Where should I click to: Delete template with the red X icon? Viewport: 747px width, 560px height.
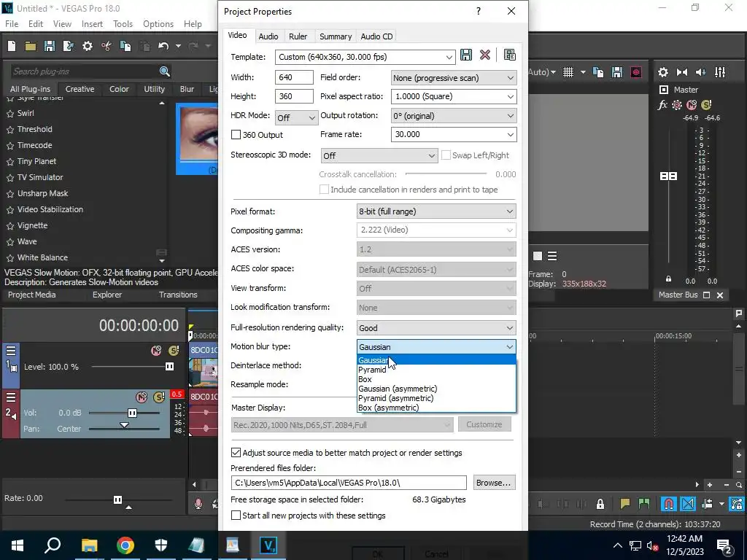[x=485, y=55]
